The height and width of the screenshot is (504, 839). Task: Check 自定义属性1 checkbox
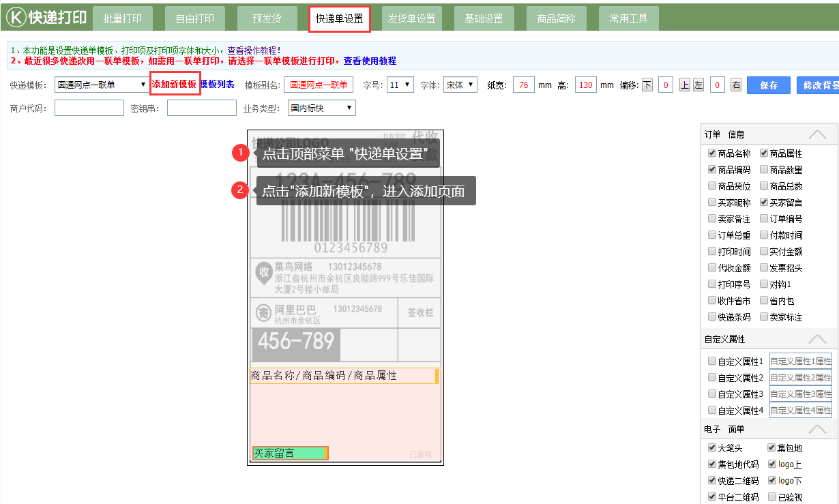[712, 361]
